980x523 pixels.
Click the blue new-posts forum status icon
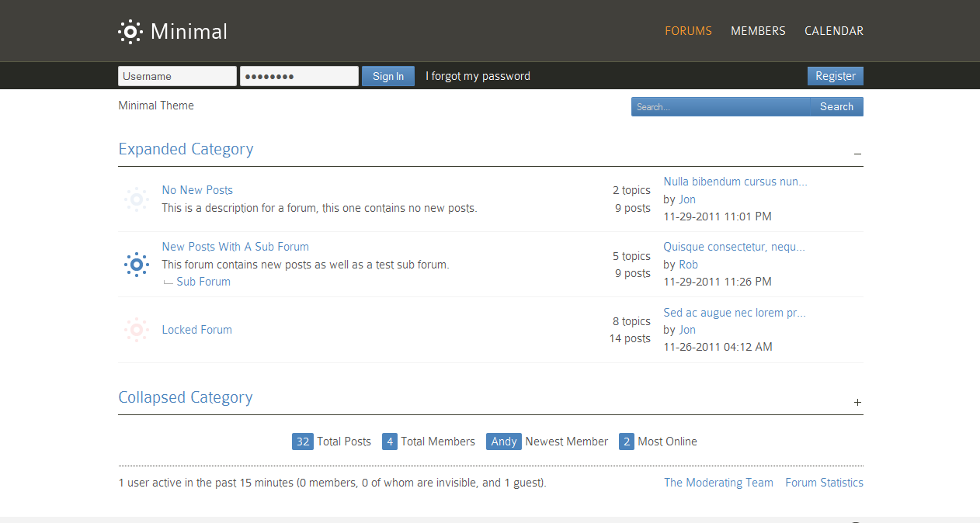[x=137, y=265]
